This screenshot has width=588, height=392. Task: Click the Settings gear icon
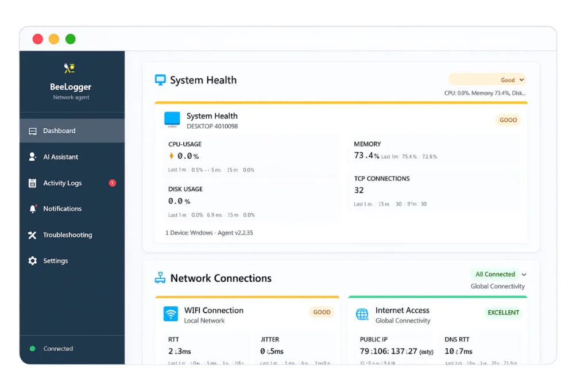click(x=33, y=261)
